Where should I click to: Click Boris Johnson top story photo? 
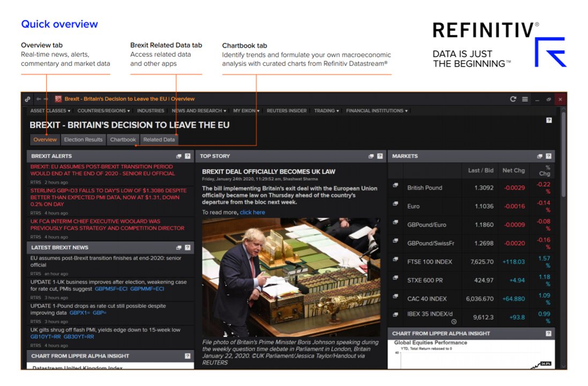(291, 277)
